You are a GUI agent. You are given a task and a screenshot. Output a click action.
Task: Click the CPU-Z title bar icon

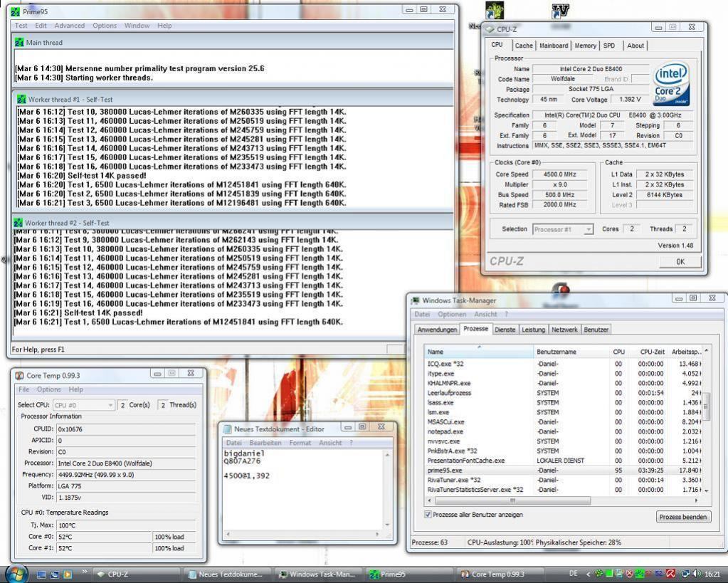click(490, 29)
